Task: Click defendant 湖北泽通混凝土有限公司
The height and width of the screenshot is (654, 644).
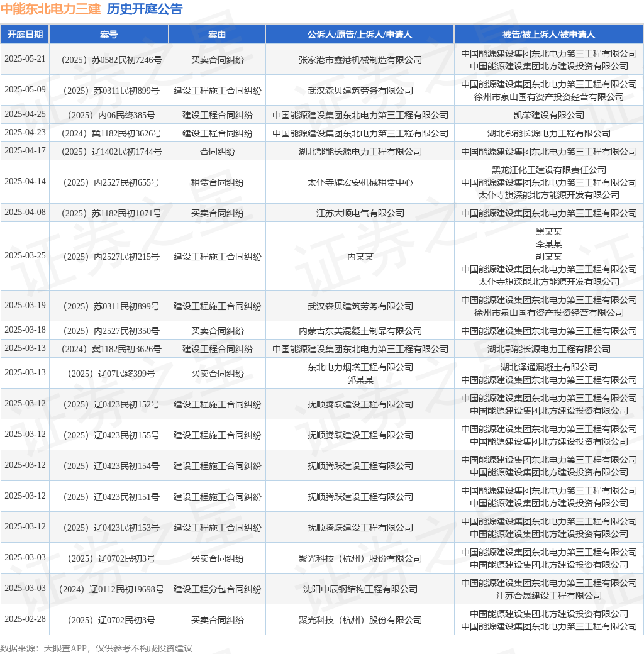Action: click(549, 367)
